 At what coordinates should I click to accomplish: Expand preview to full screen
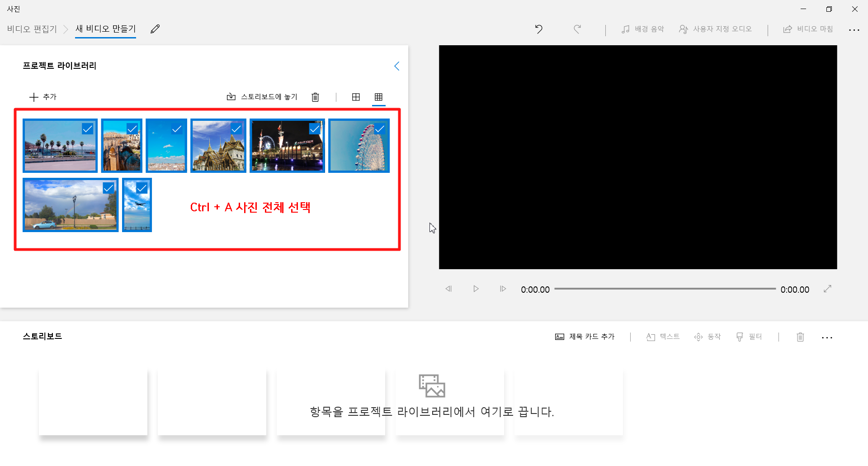pyautogui.click(x=827, y=289)
